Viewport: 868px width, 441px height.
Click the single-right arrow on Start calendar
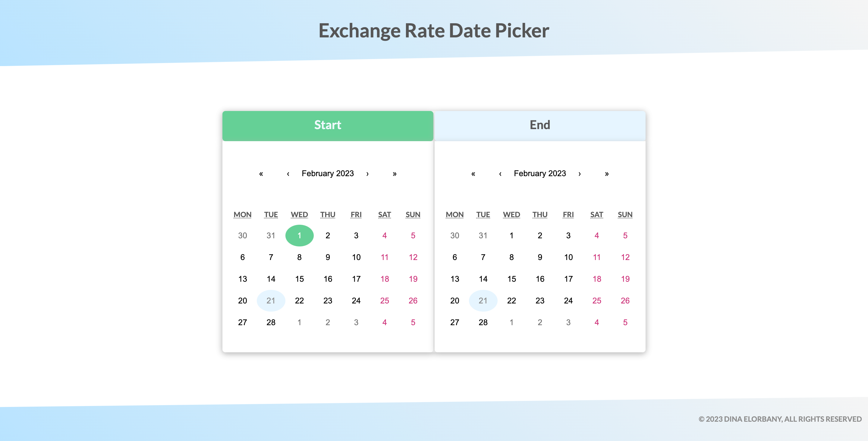click(367, 173)
